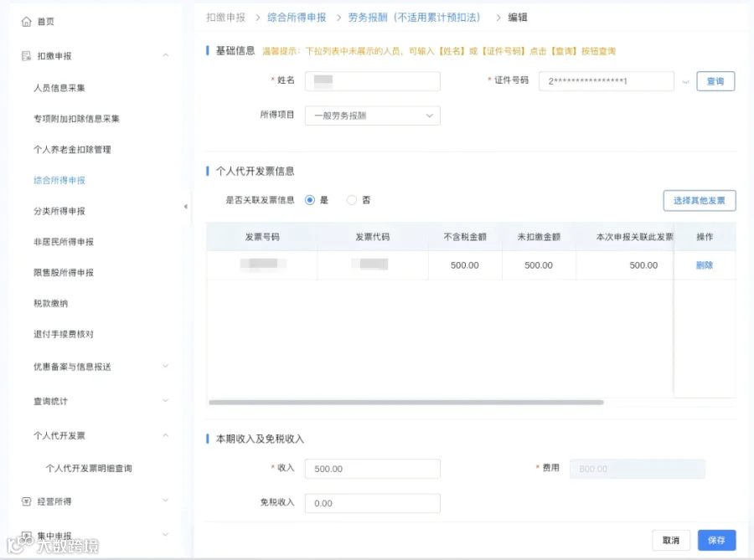Select the 是 radio for linking invoice info
The image size is (754, 560).
[310, 200]
